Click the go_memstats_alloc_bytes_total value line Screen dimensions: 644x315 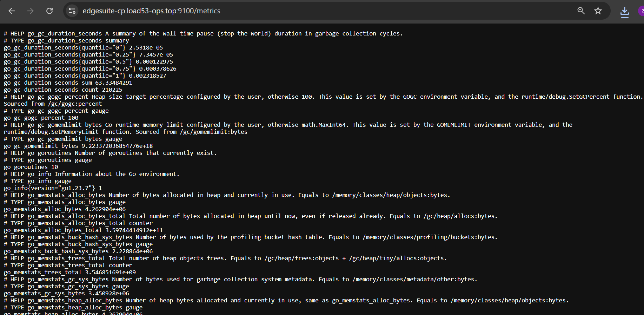tap(83, 230)
